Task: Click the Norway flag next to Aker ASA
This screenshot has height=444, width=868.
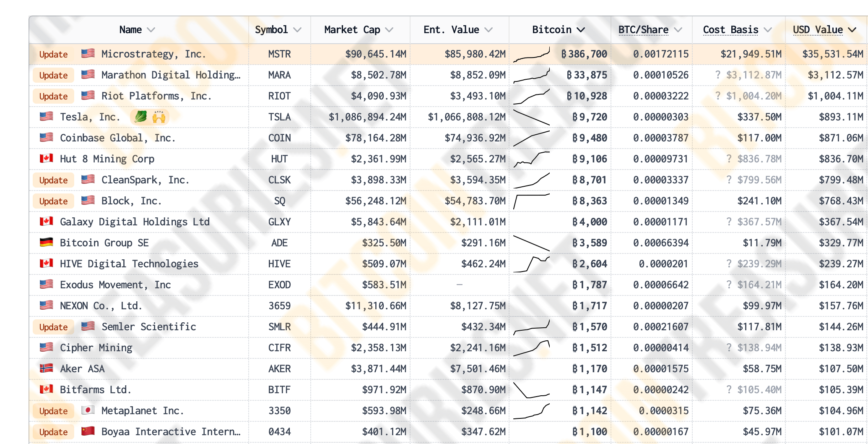Action: click(46, 368)
